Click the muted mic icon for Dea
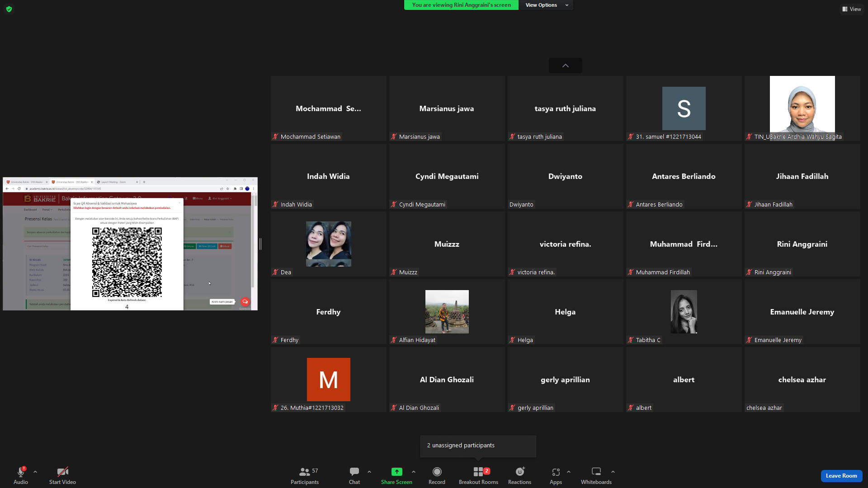Screen dimensions: 868x488 click(x=275, y=272)
